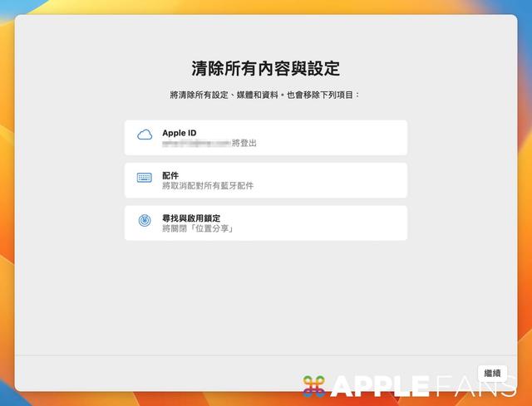Click the Find My radar icon
Image resolution: width=532 pixels, height=406 pixels.
tap(145, 220)
